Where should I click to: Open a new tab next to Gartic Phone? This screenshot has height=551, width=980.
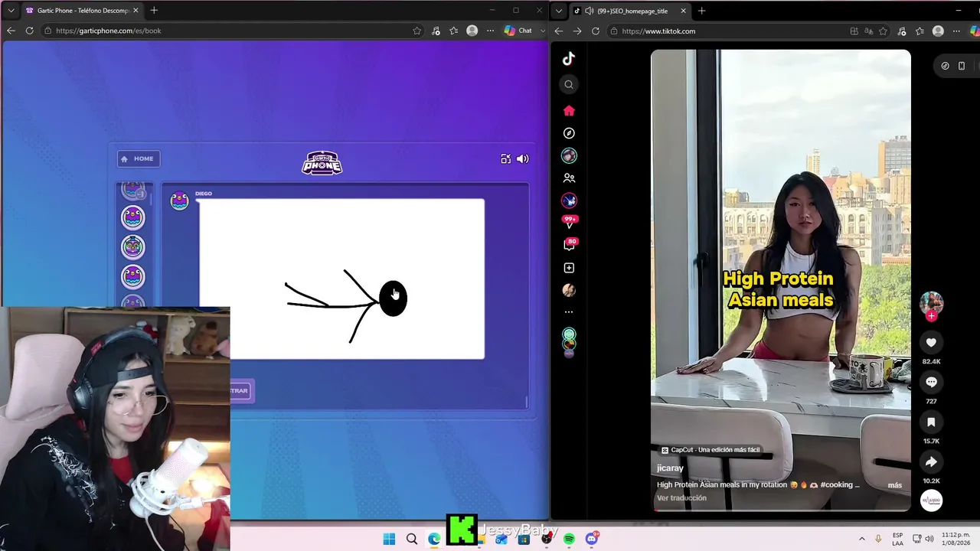(x=154, y=11)
